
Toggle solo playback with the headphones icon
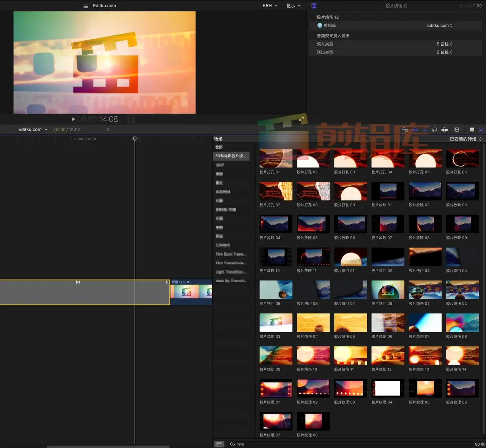tap(435, 130)
